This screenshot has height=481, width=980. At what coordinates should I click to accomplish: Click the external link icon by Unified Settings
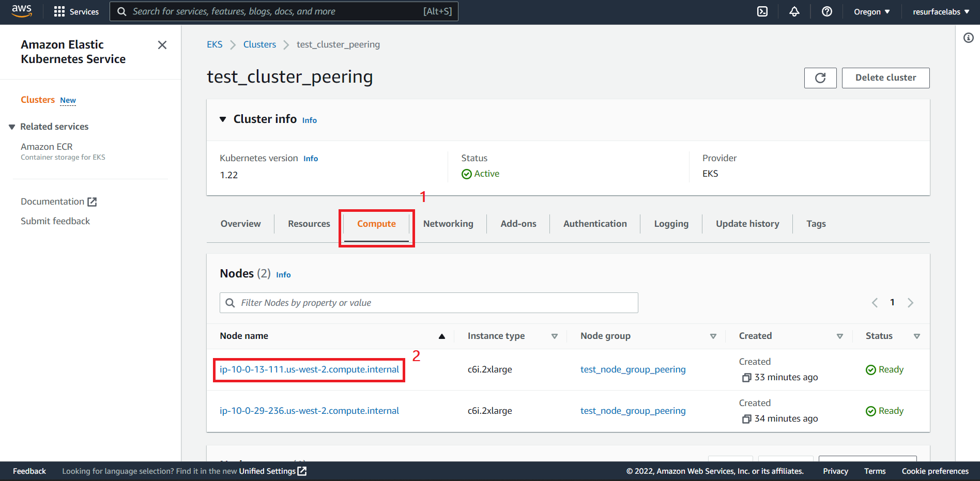click(302, 471)
